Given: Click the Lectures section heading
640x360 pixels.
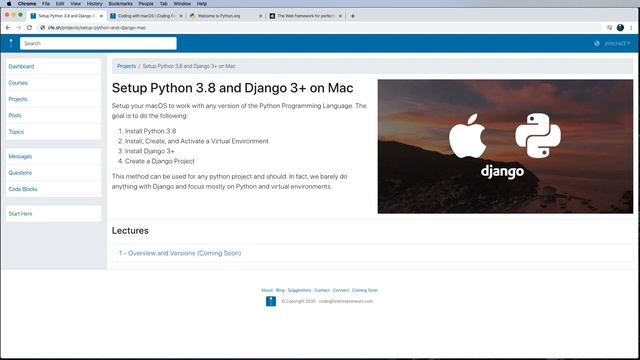Looking at the screenshot, I should (x=130, y=231).
